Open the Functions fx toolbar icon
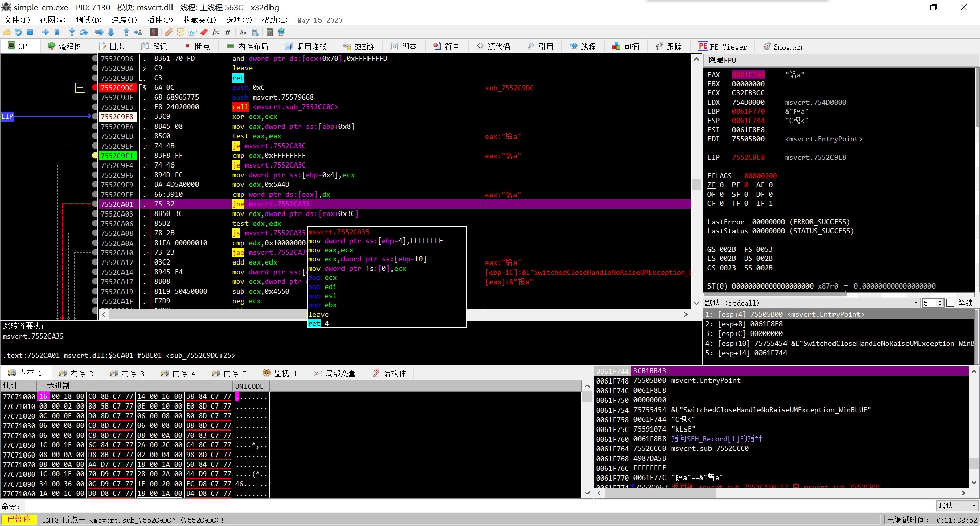980x526 pixels. pyautogui.click(x=215, y=32)
